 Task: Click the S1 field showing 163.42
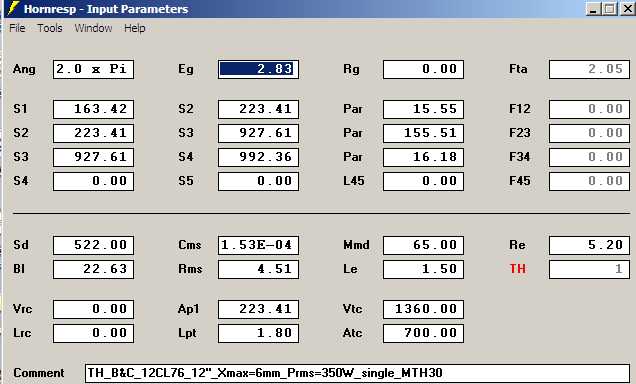click(x=93, y=109)
